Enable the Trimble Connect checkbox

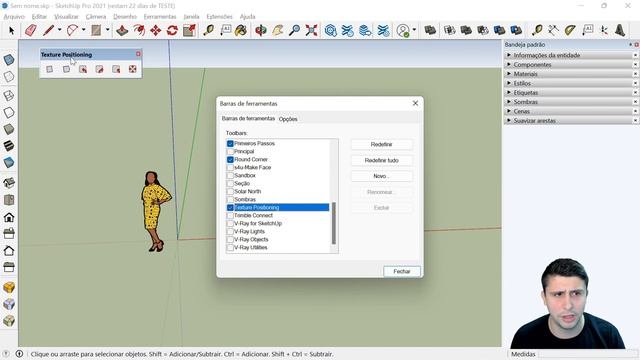(230, 216)
